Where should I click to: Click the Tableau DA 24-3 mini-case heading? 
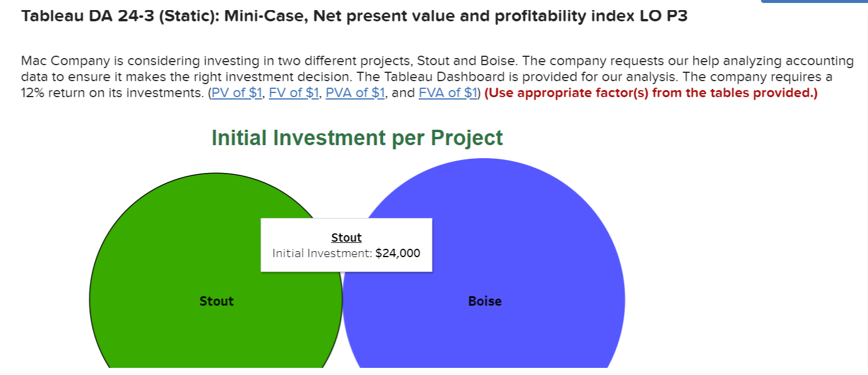tap(354, 16)
